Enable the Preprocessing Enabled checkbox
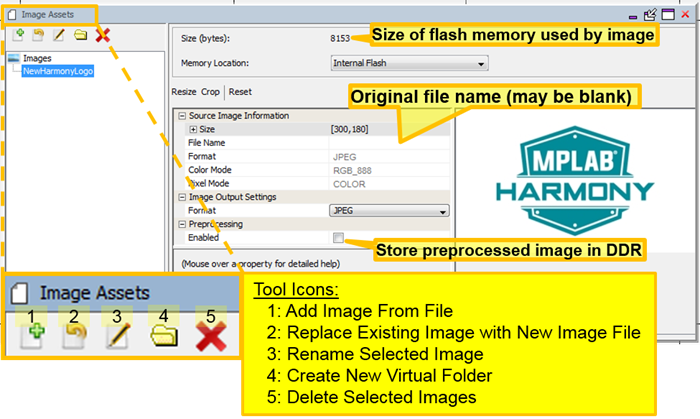700x419 pixels. click(338, 237)
